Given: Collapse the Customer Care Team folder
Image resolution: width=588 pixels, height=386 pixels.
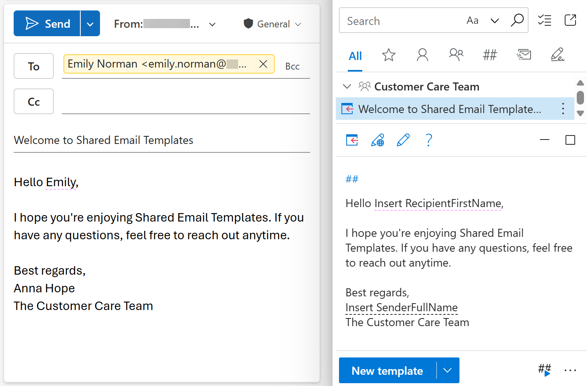Looking at the screenshot, I should point(347,86).
